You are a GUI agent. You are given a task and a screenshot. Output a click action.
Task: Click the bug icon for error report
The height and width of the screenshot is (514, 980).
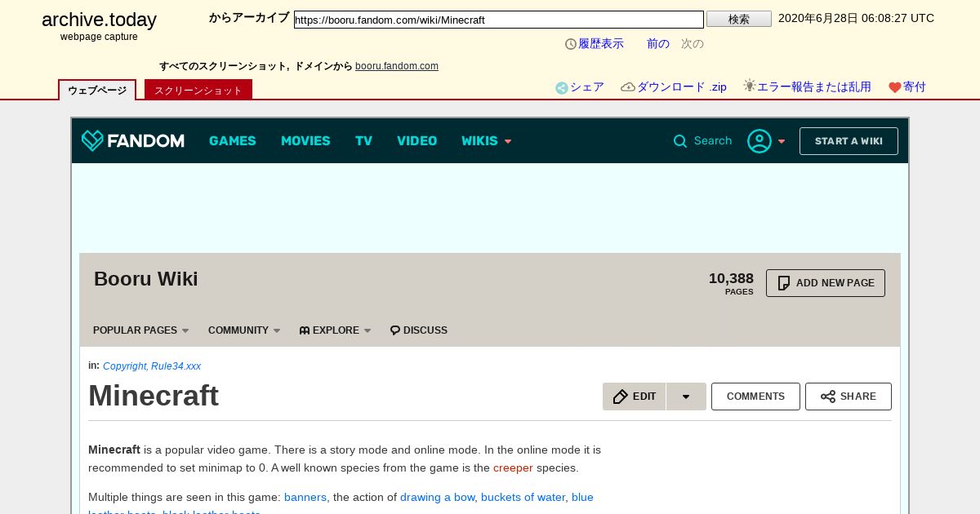pyautogui.click(x=749, y=86)
